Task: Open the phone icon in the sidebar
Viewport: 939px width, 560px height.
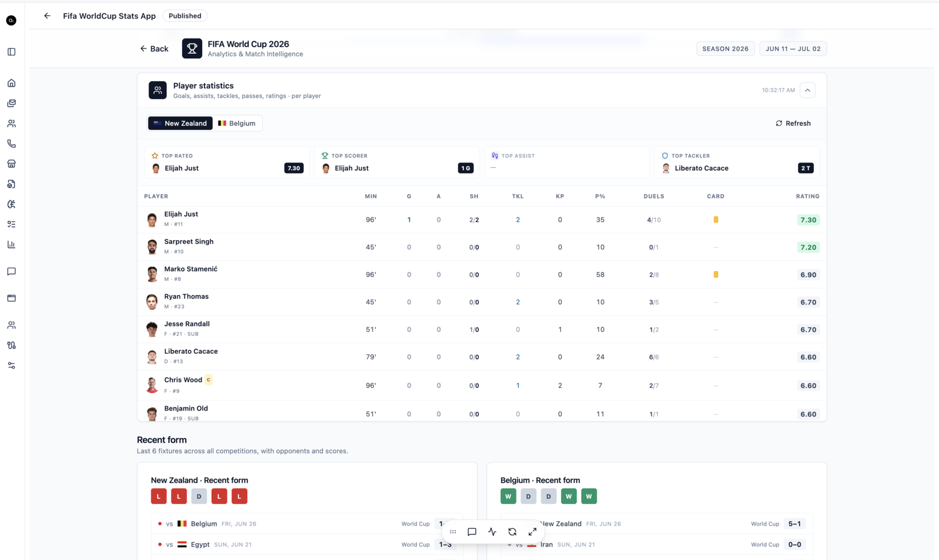Action: pos(11,143)
